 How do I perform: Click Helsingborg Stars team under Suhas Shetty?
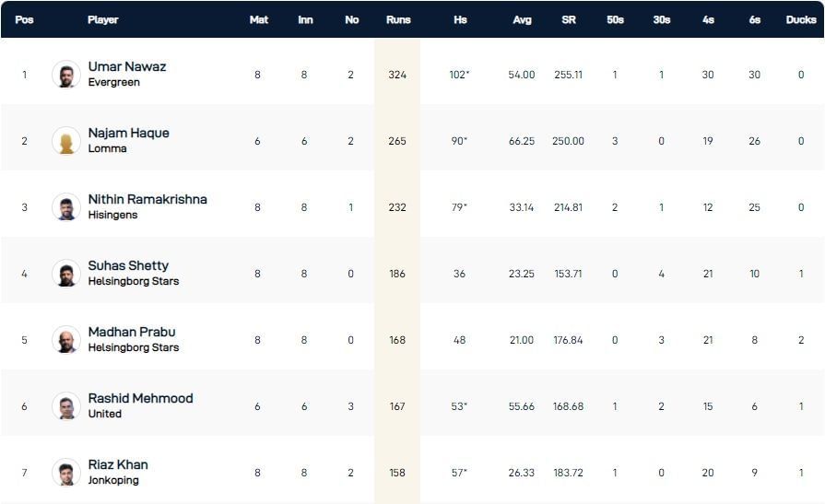point(134,281)
